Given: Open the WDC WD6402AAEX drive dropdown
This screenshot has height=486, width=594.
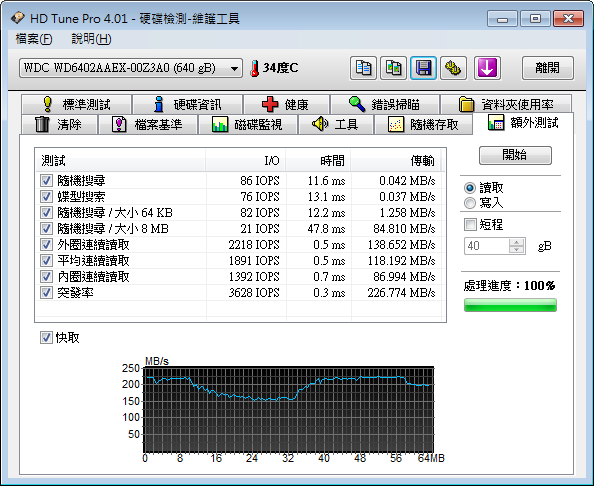Looking at the screenshot, I should [131, 68].
